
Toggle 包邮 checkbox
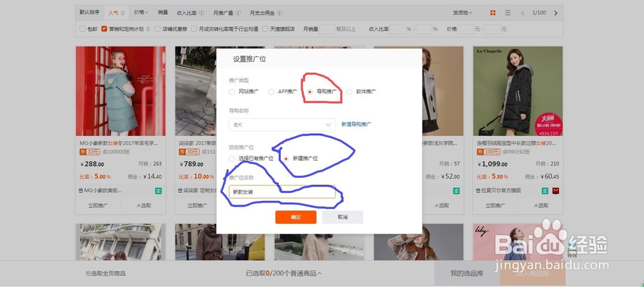pyautogui.click(x=82, y=29)
